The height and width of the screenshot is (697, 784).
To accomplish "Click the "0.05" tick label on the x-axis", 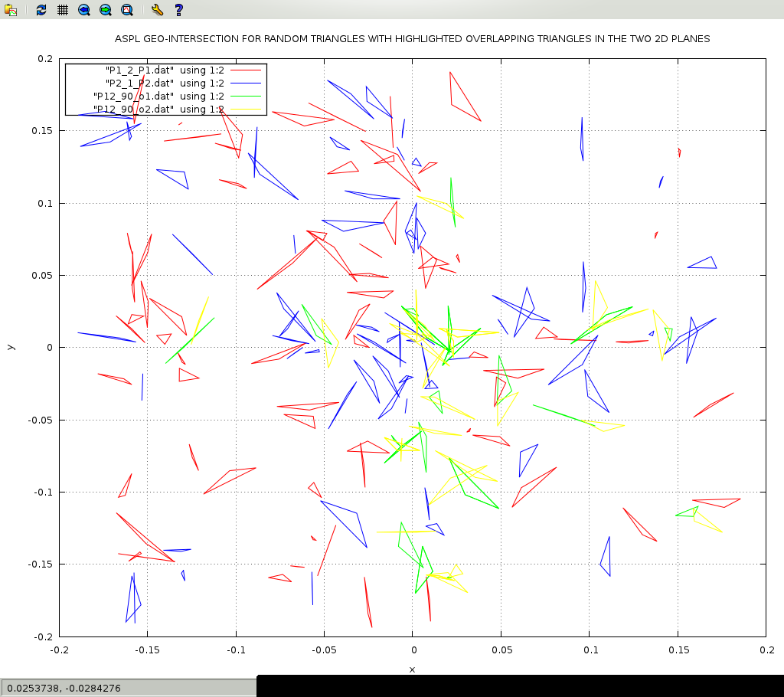I will pyautogui.click(x=501, y=650).
